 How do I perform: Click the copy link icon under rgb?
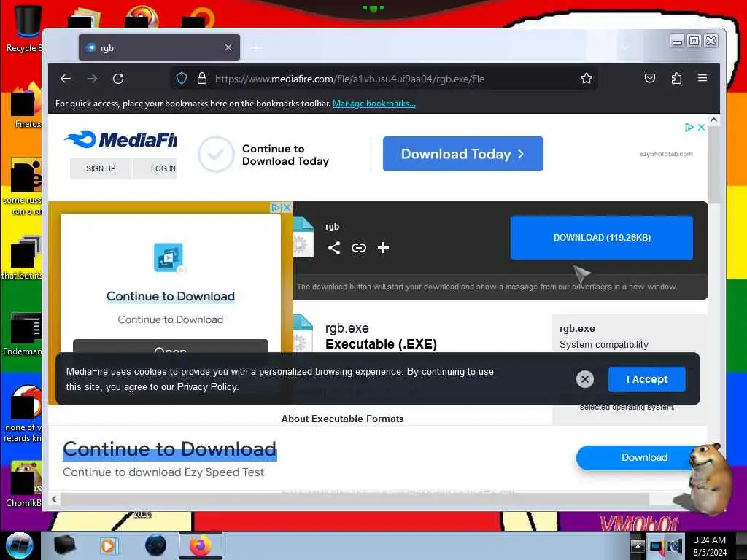pyautogui.click(x=359, y=248)
